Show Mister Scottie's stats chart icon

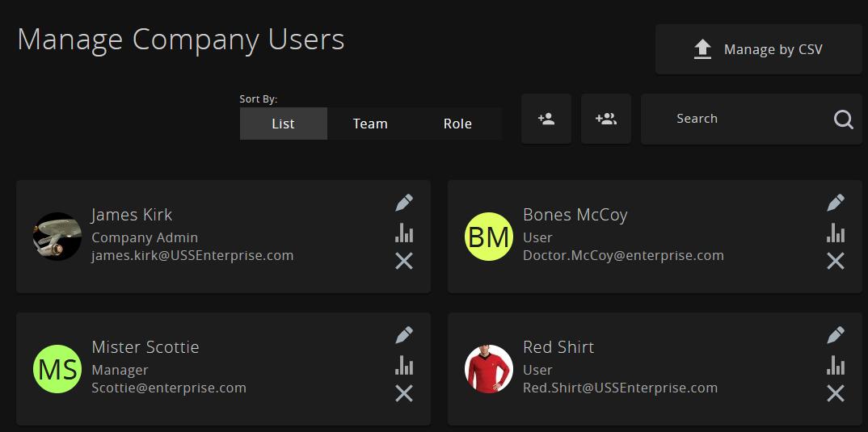pos(404,366)
